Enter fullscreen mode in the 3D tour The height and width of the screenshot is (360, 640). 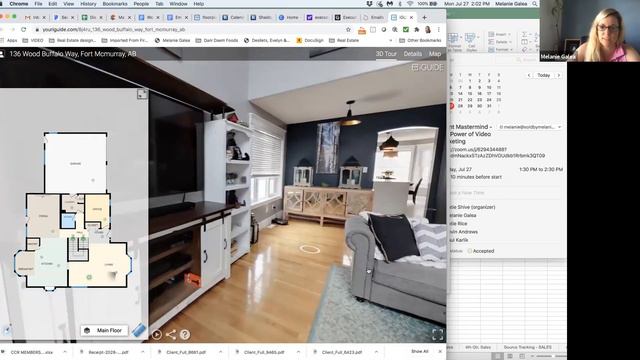tap(438, 335)
